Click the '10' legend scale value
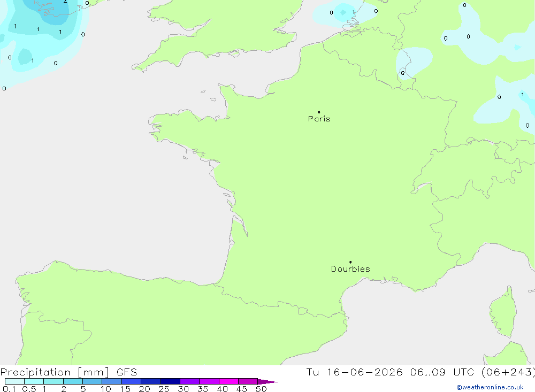The image size is (535, 392). (105, 389)
